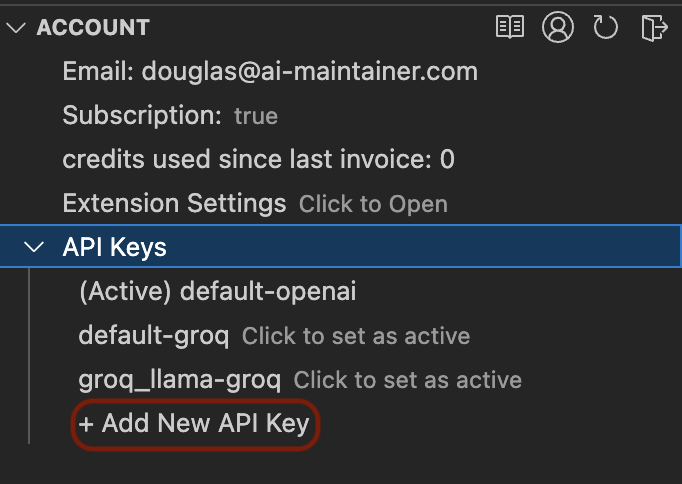Collapse the API Keys chevron
Image resolution: width=682 pixels, height=484 pixels.
tap(36, 247)
